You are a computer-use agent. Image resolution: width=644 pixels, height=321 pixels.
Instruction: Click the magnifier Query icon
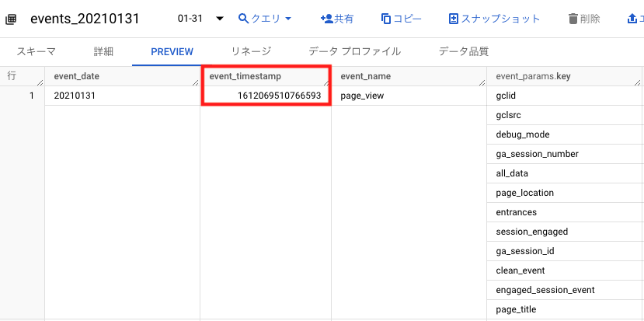(244, 19)
